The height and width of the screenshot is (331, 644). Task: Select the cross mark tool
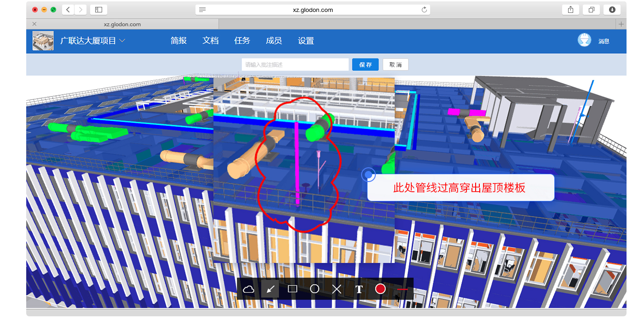pos(337,289)
